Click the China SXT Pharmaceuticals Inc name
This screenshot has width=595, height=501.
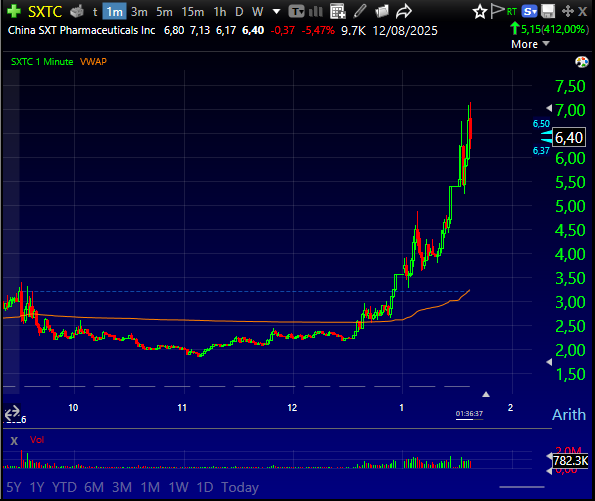click(82, 30)
